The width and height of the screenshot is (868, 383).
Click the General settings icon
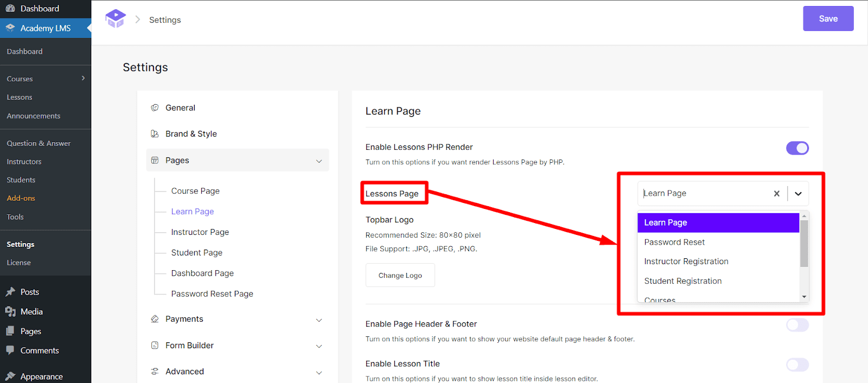155,107
